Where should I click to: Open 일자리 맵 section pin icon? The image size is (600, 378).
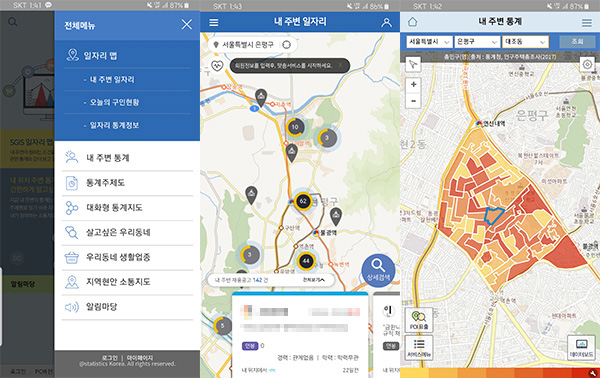72,55
